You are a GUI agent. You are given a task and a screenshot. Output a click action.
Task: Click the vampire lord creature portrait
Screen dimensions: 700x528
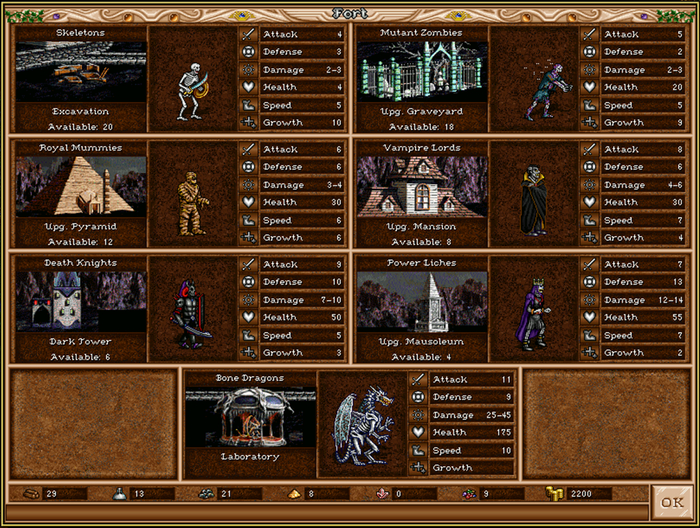533,200
